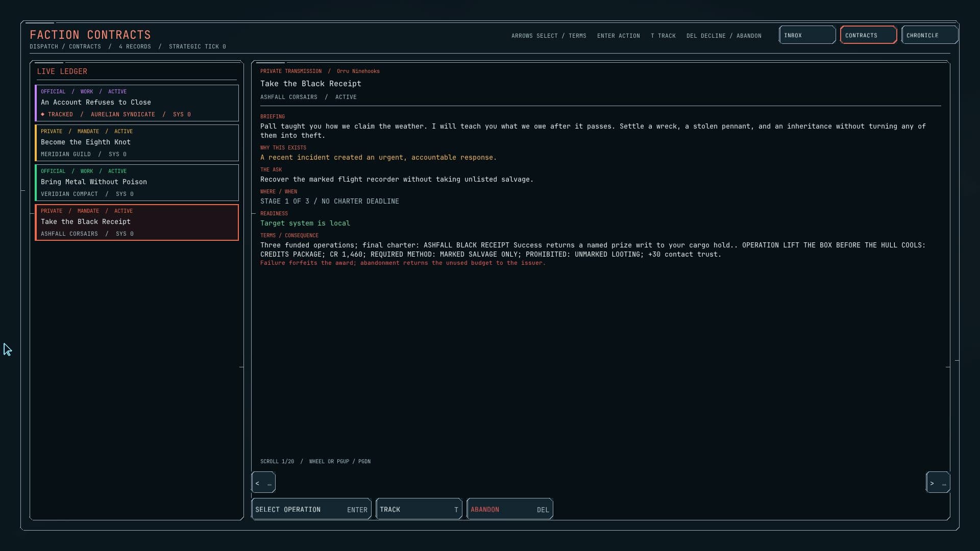Advance to the next page with the right arrow
Screen dimensions: 980x551
coord(938,483)
